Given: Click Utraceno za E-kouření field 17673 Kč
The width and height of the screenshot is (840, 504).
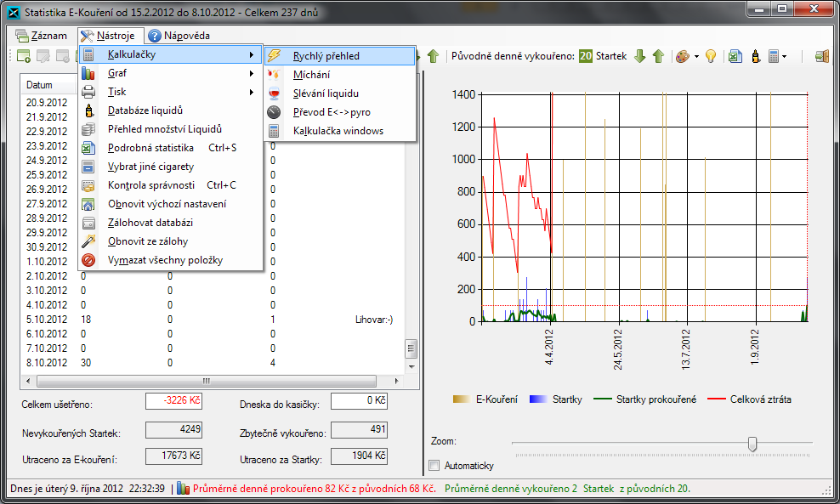Looking at the screenshot, I should 173,456.
